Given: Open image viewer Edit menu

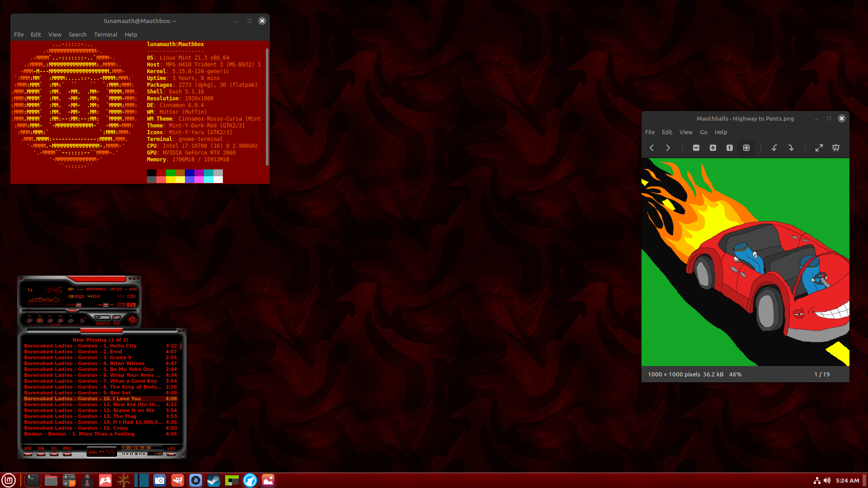Looking at the screenshot, I should 667,132.
